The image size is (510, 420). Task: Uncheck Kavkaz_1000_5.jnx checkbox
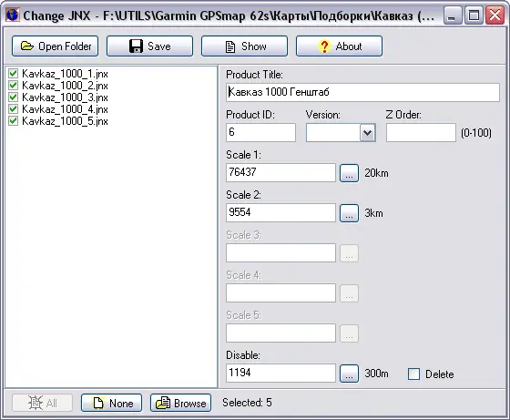[x=13, y=120]
